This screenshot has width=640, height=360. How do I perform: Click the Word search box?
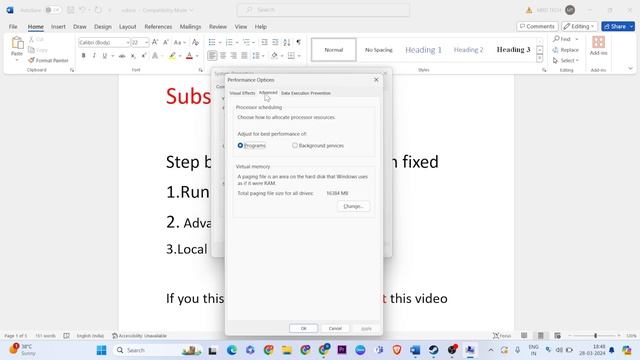point(323,10)
